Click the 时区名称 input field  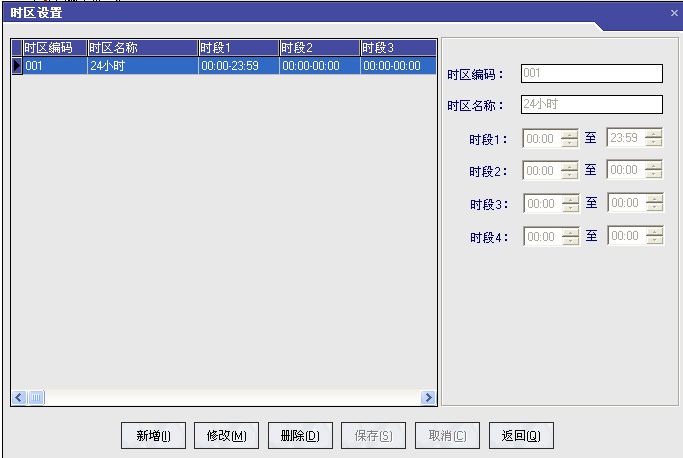click(590, 104)
